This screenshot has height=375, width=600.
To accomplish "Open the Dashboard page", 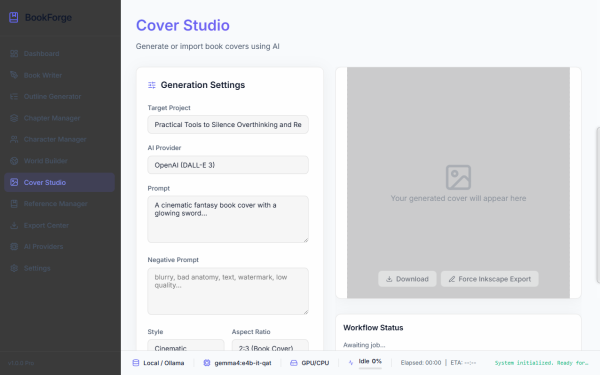I will (59, 54).
